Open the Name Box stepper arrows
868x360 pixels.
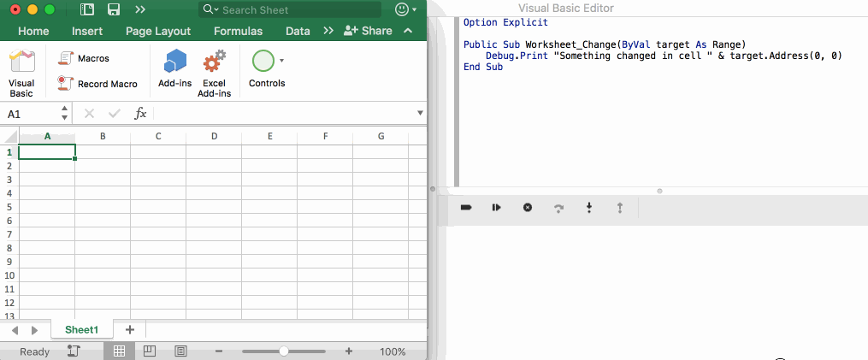[64, 114]
